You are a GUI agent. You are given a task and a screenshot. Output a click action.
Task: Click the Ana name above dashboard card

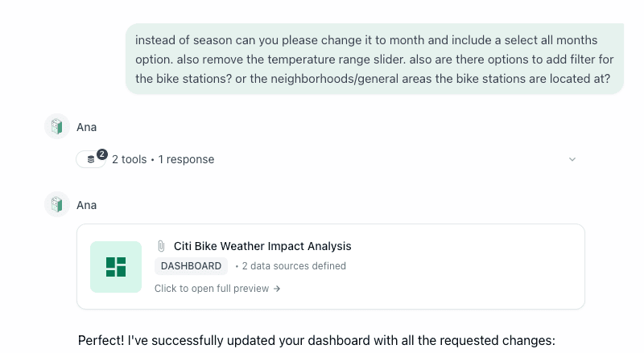[x=86, y=204]
